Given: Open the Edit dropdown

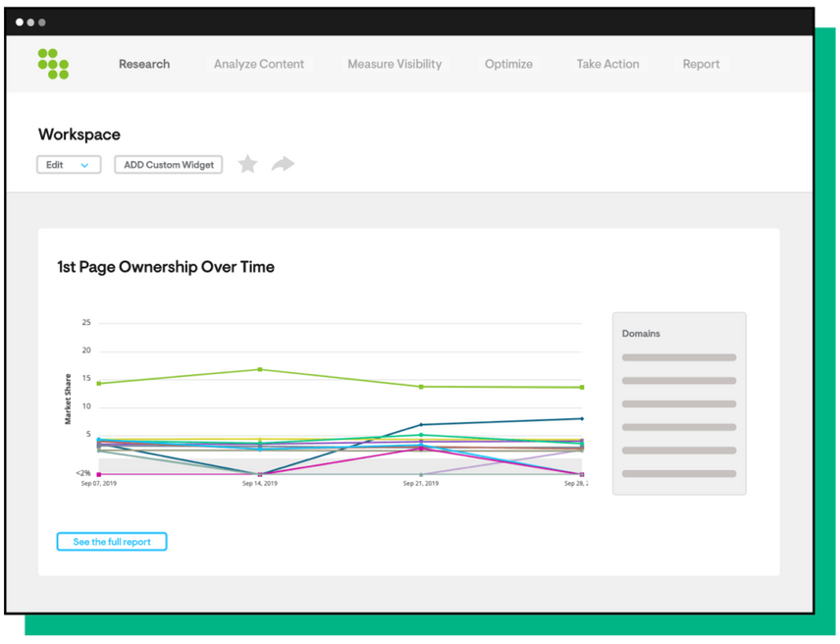Looking at the screenshot, I should [69, 165].
